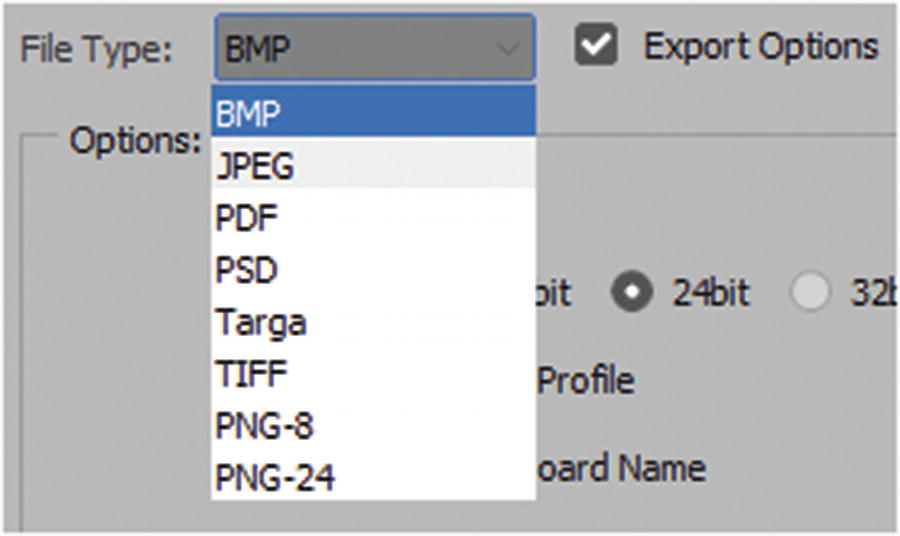Click the partially hidden Profile option label
Viewport: 900px width, 536px height.
[x=586, y=380]
